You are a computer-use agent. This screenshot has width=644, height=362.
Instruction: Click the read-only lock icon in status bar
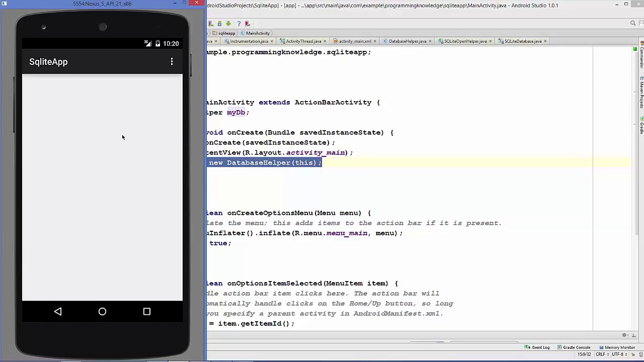point(633,354)
